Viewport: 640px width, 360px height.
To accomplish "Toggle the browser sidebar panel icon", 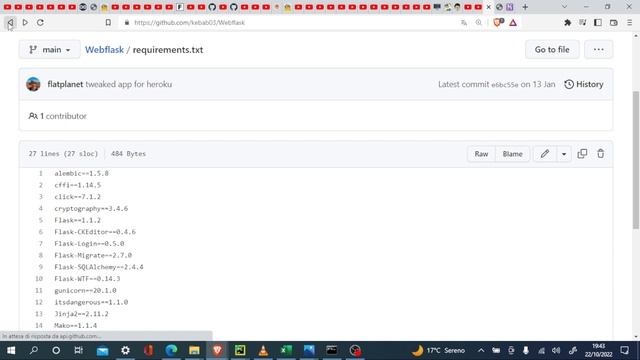I will tap(598, 23).
